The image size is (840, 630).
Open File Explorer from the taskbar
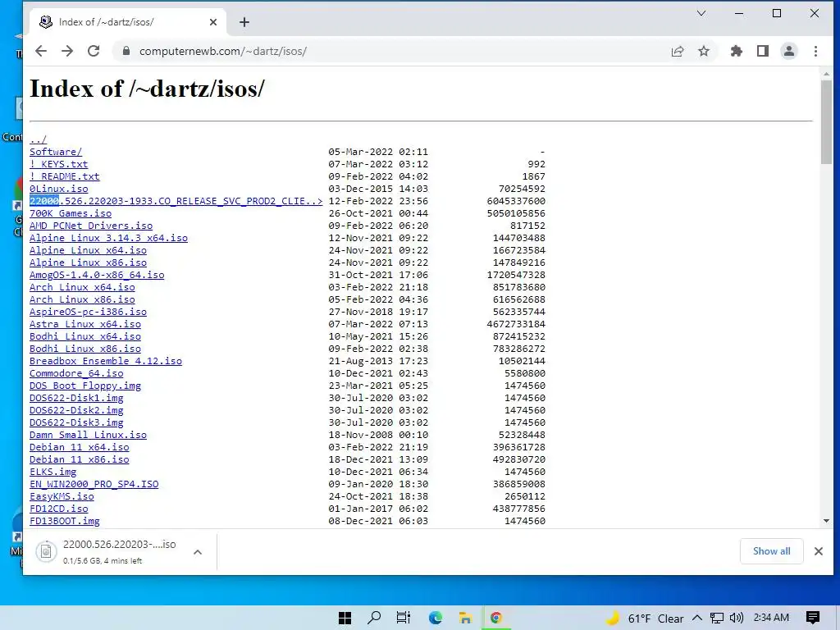[x=465, y=618]
